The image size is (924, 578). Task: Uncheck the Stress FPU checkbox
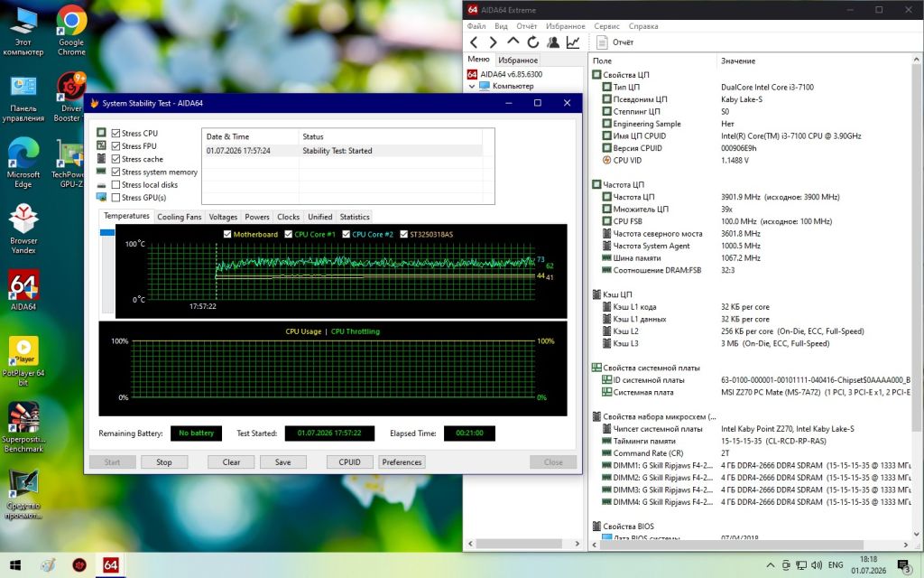click(x=116, y=146)
